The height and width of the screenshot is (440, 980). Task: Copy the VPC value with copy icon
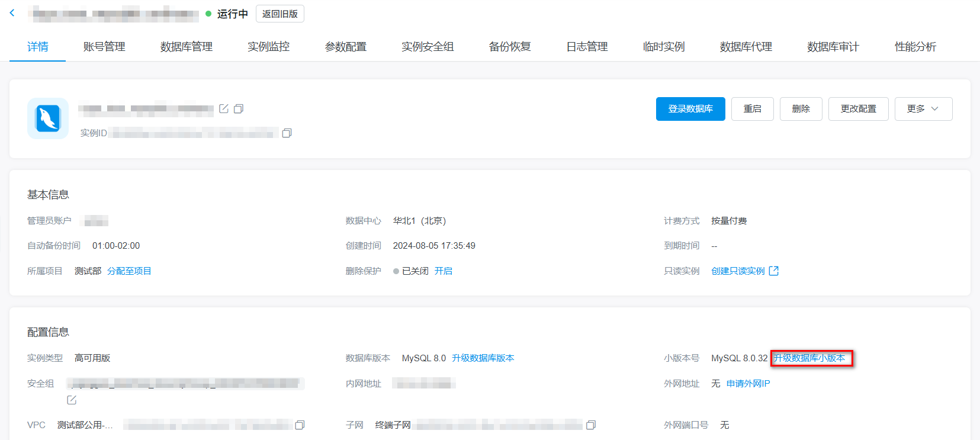[x=300, y=425]
